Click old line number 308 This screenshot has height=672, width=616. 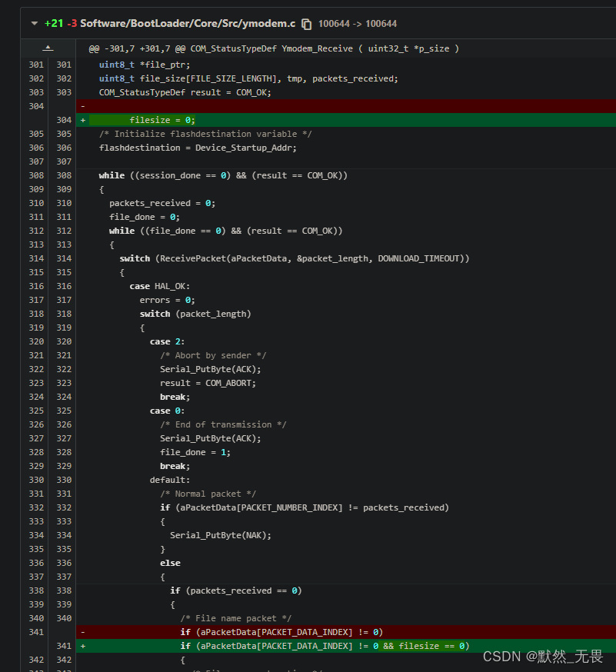[36, 175]
